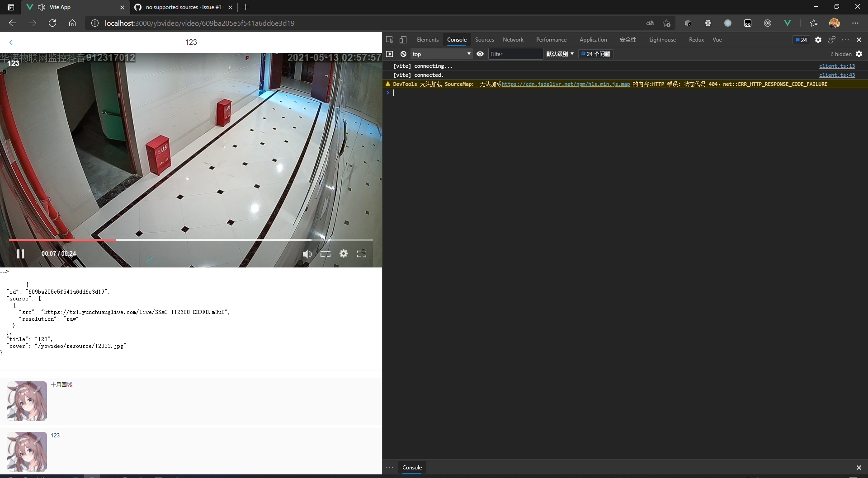This screenshot has width=868, height=478.
Task: Open DevTools settings gear
Action: (x=818, y=40)
